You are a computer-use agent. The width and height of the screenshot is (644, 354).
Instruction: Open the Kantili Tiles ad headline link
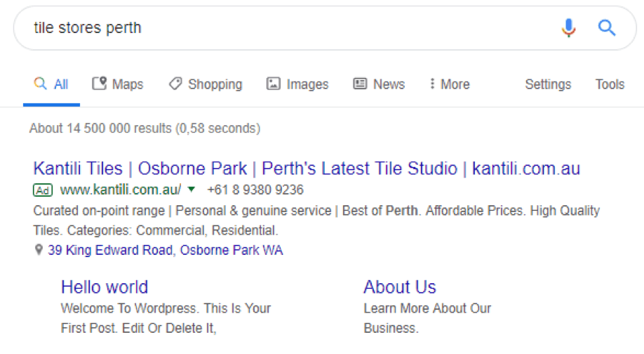tap(307, 169)
